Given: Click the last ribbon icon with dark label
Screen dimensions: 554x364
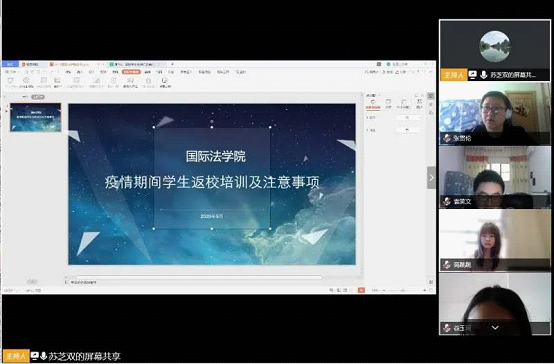Looking at the screenshot, I should [164, 83].
